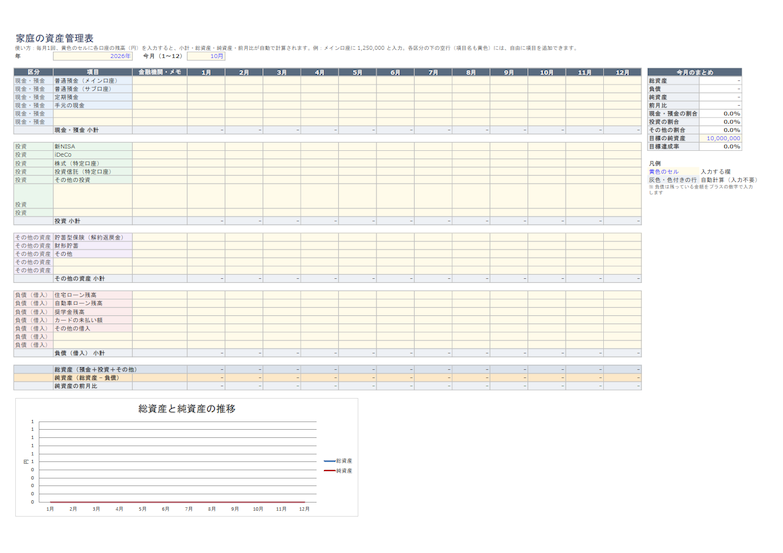783x553 pixels.
Task: Click the year cell showing 2026年
Action: pyautogui.click(x=92, y=56)
